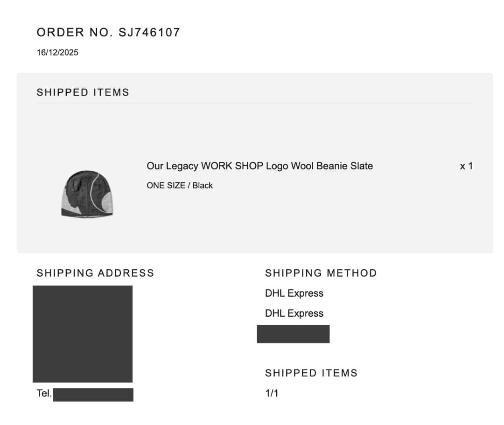Click the ONE SIZE / Black variant text
The image size is (504, 425).
click(x=179, y=186)
